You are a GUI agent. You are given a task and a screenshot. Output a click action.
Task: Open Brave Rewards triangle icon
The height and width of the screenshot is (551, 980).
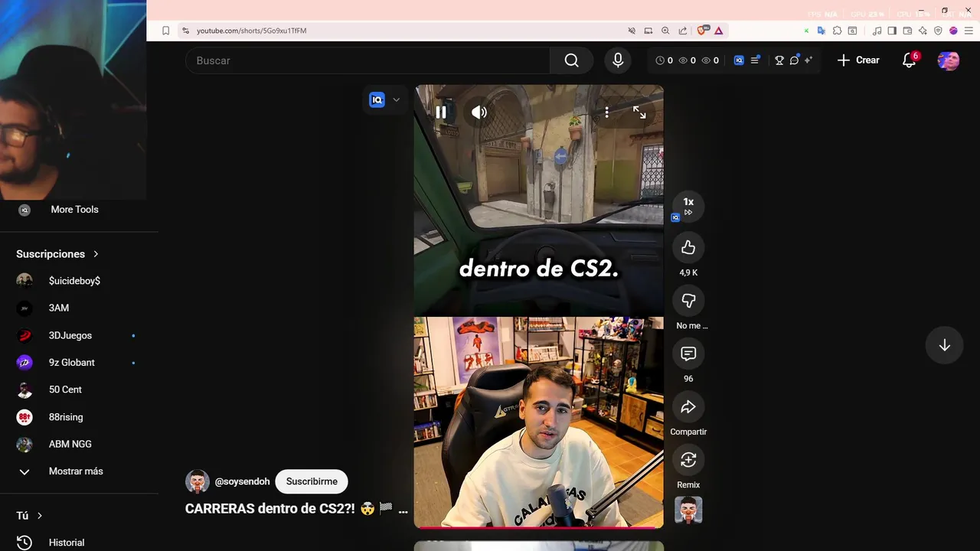[719, 31]
